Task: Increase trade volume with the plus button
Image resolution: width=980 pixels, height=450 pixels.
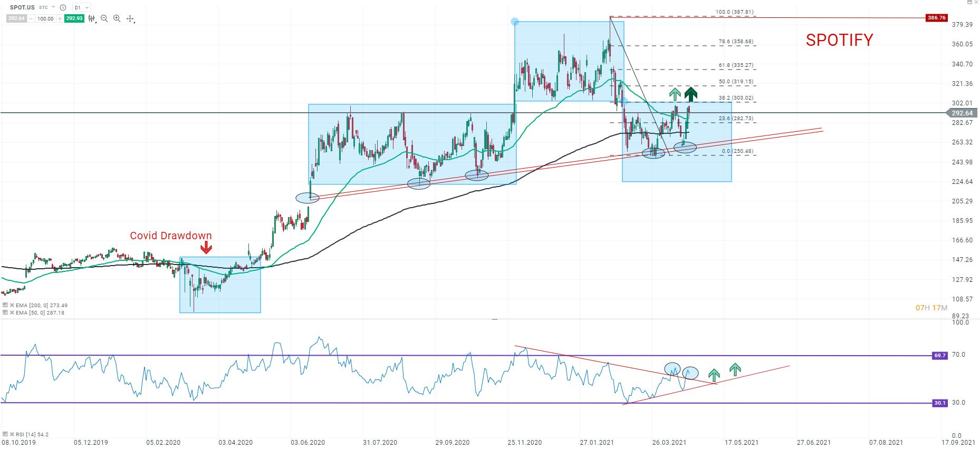Action: (x=60, y=18)
